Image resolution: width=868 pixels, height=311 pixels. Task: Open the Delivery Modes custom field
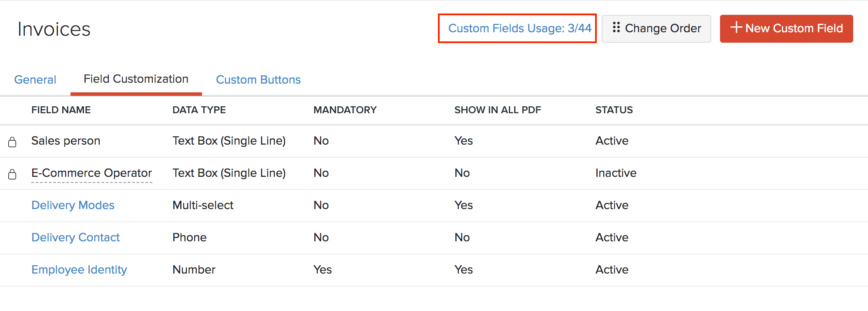[73, 205]
